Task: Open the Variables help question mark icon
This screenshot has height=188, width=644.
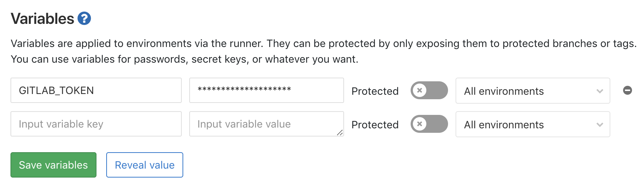Action: 84,18
